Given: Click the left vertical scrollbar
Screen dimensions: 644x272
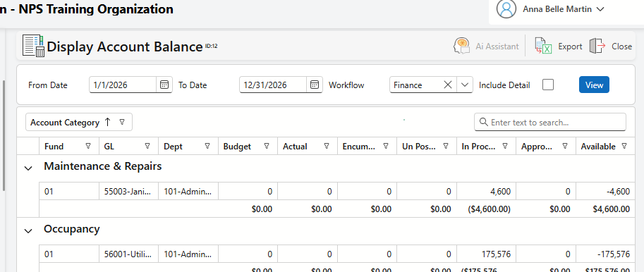Looking at the screenshot, I should click(x=4, y=135).
